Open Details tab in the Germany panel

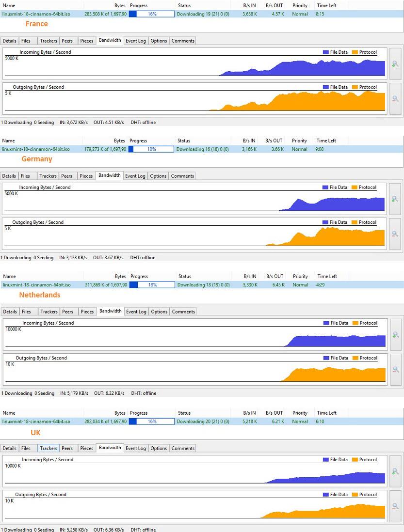point(9,176)
